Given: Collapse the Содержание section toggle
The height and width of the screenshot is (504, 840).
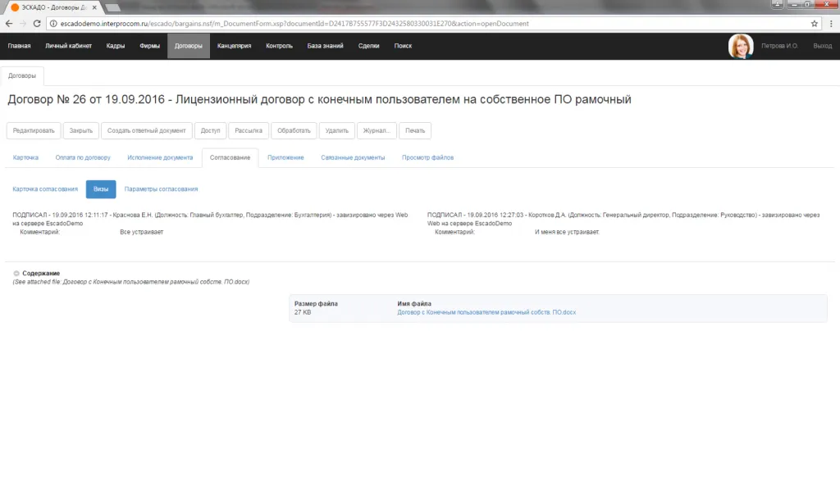Looking at the screenshot, I should [x=16, y=273].
